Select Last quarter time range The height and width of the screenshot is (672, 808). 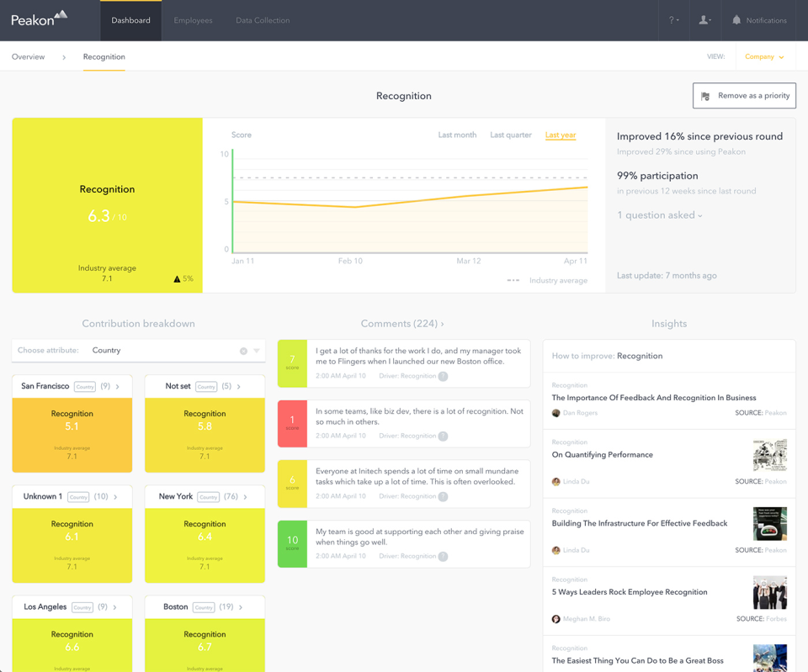(x=510, y=135)
